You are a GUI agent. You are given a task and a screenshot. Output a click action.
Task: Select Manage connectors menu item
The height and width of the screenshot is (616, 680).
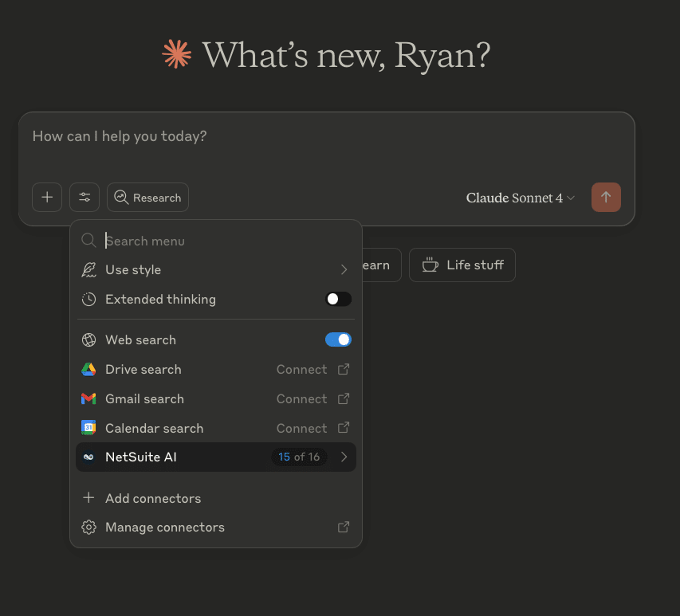pyautogui.click(x=165, y=528)
